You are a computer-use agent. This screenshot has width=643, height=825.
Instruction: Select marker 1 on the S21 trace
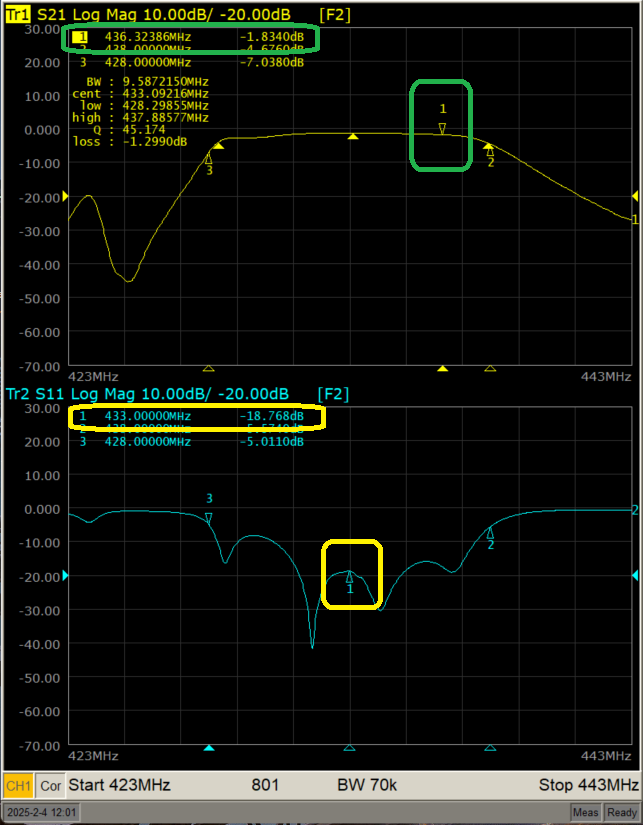click(442, 128)
